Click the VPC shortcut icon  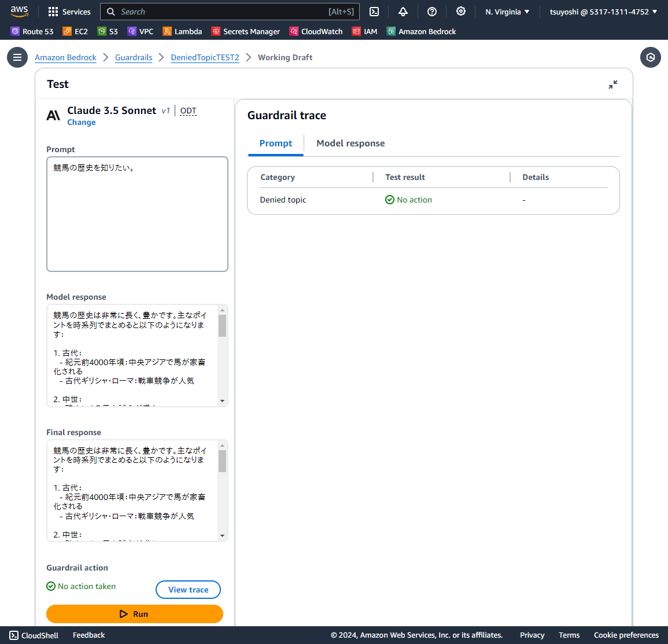pyautogui.click(x=132, y=31)
